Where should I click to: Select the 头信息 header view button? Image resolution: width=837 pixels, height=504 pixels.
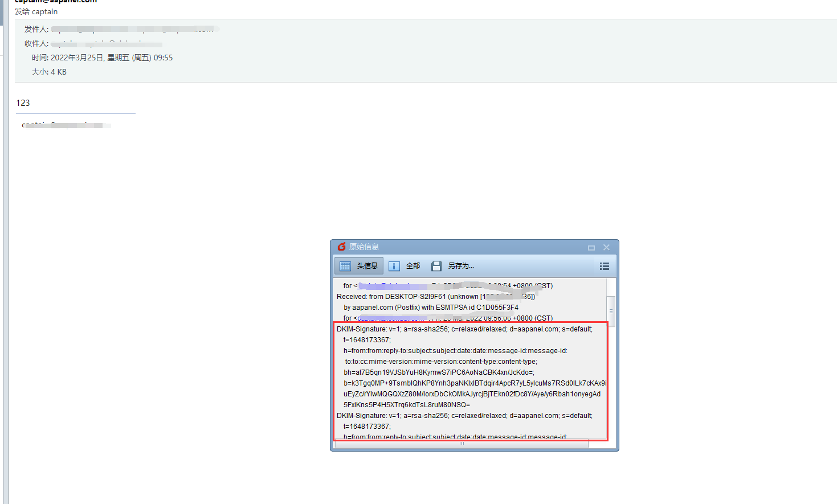(358, 266)
